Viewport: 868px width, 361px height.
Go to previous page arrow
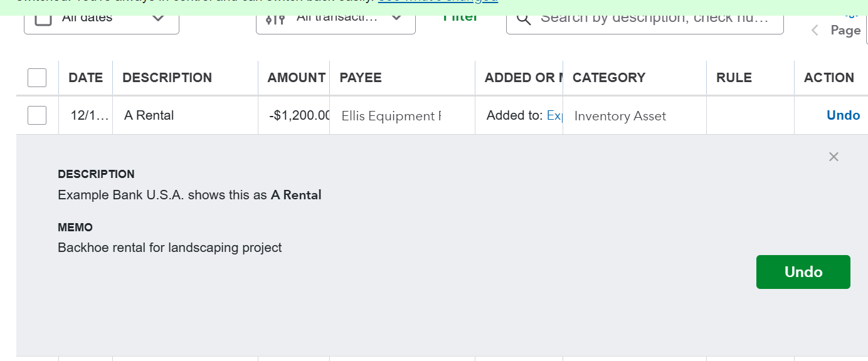point(815,30)
